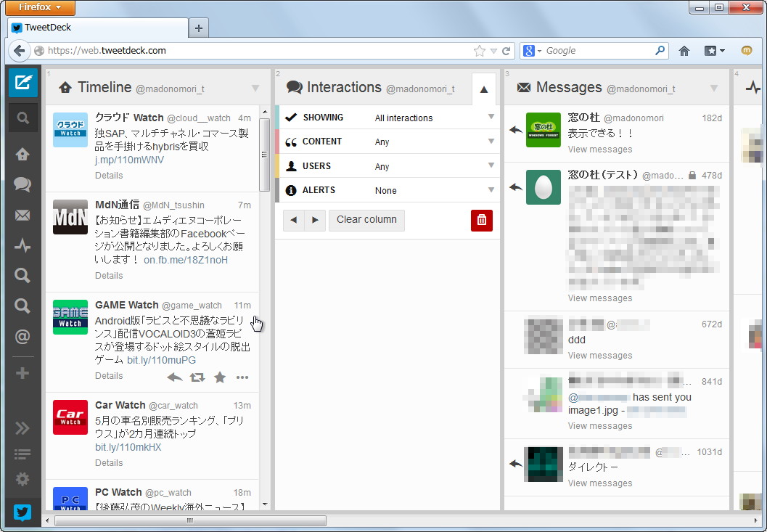The width and height of the screenshot is (767, 532).
Task: Open the compose new tweet icon
Action: point(22,82)
